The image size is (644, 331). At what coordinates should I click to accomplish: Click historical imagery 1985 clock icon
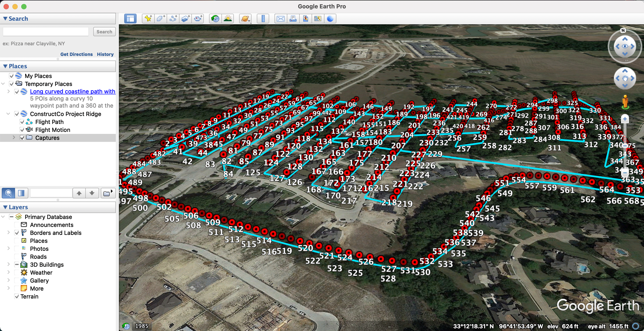click(x=126, y=326)
